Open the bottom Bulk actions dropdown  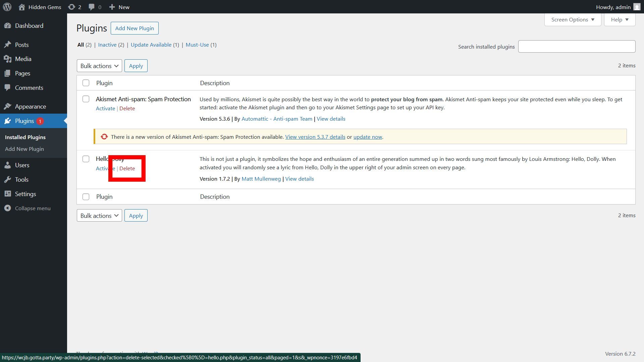[99, 216]
